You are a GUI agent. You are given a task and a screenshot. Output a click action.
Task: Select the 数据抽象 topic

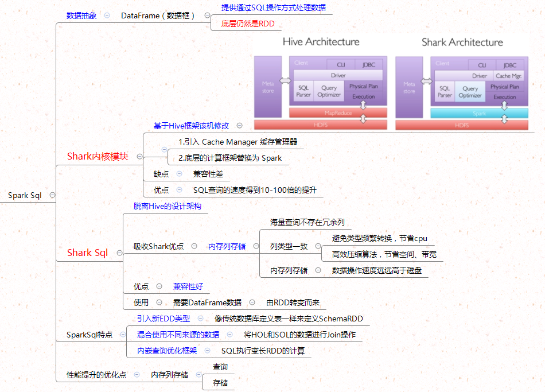(81, 15)
